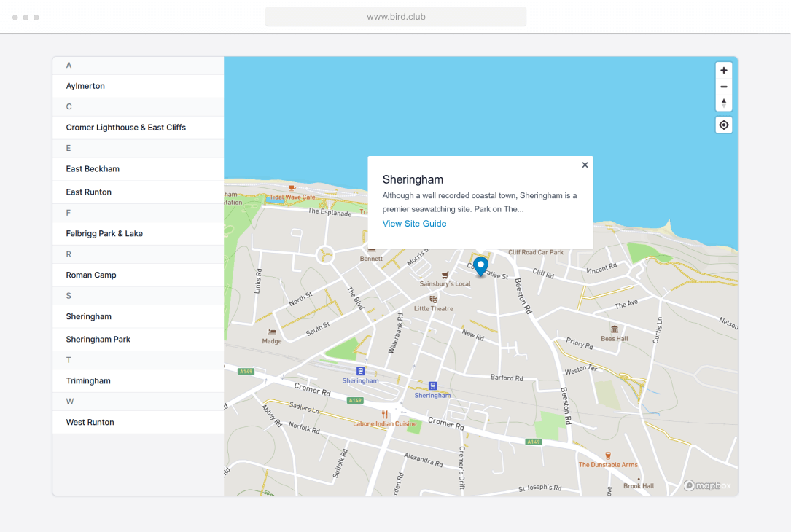Image resolution: width=791 pixels, height=532 pixels.
Task: Dismiss the Sheringham info popup
Action: coord(585,165)
